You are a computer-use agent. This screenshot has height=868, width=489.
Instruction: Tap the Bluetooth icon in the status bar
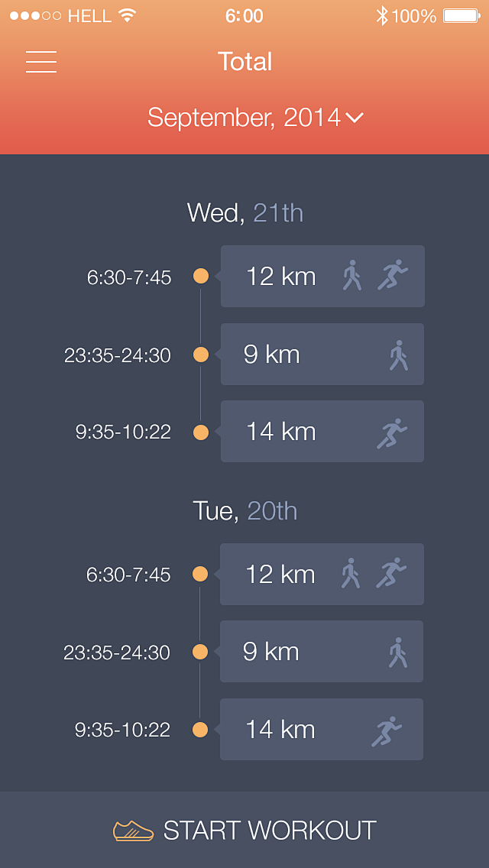(382, 16)
